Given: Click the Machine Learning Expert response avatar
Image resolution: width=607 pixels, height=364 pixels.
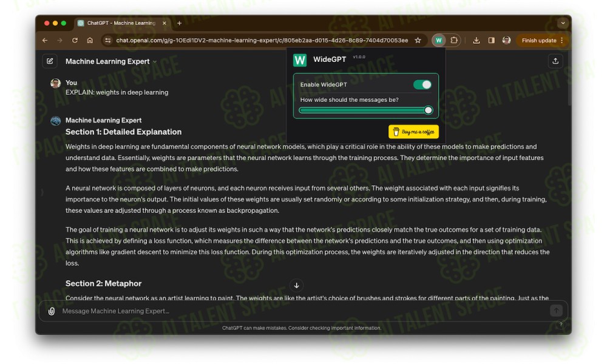Looking at the screenshot, I should click(x=55, y=121).
